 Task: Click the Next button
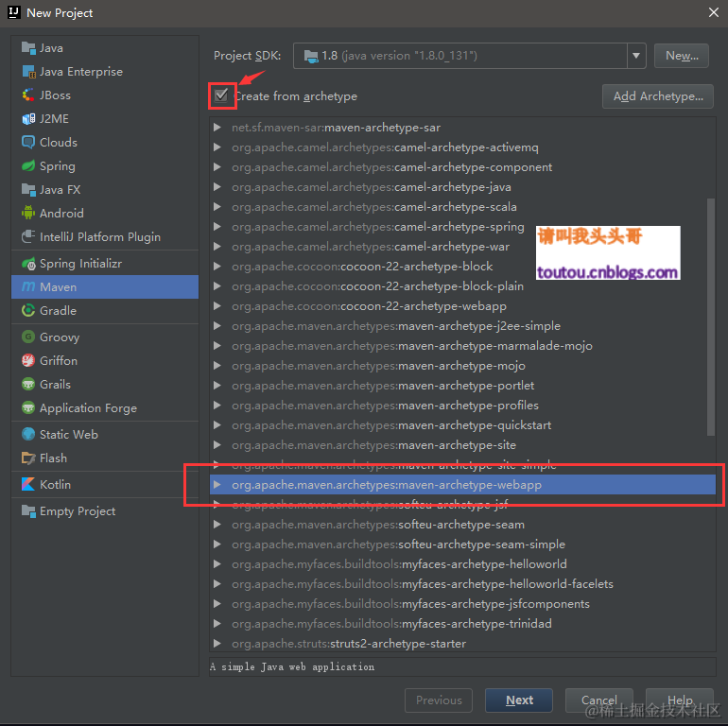tap(519, 700)
